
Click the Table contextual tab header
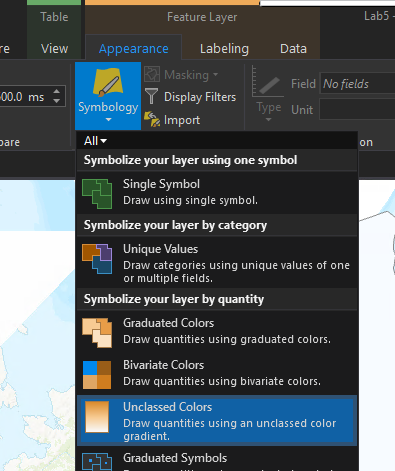(54, 17)
